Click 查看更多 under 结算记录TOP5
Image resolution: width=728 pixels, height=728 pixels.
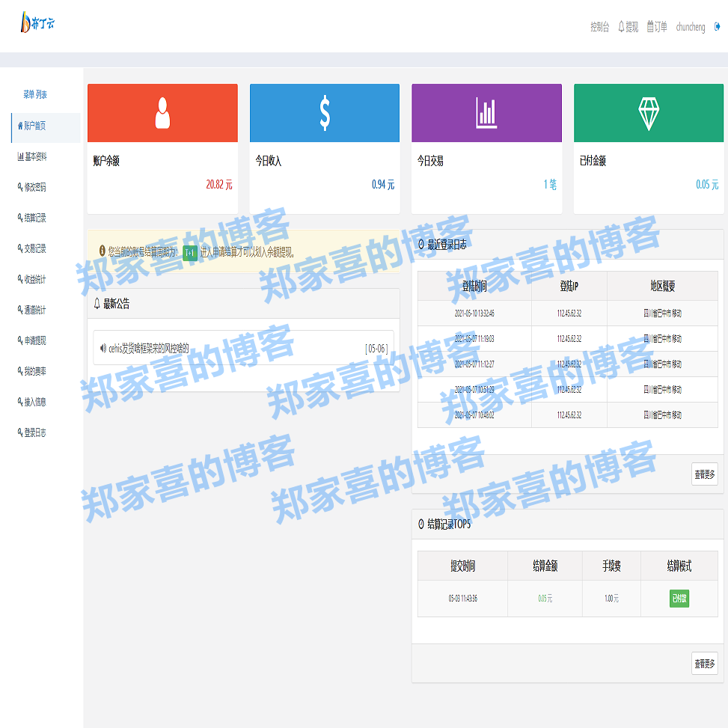pos(703,663)
